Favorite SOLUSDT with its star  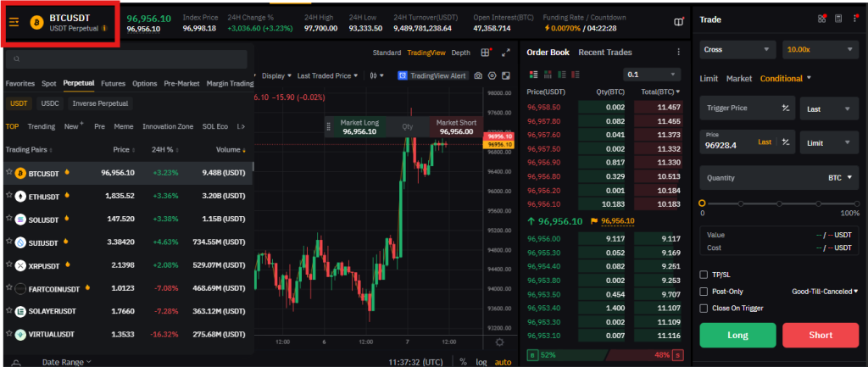8,219
